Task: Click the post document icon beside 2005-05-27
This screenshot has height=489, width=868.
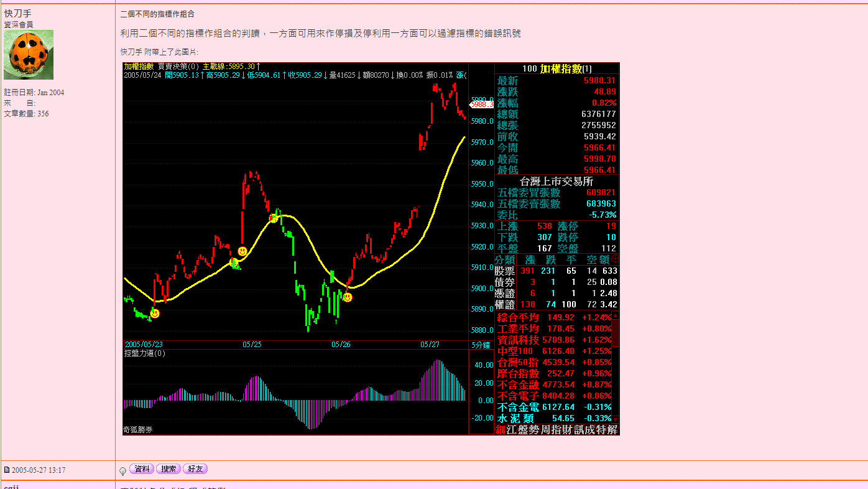Action: (x=7, y=470)
